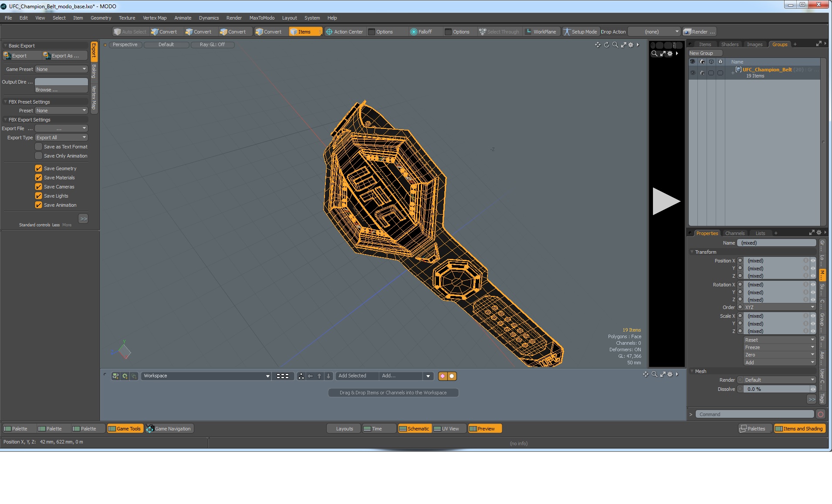The width and height of the screenshot is (832, 504).
Task: Click the large preview play triangle
Action: pyautogui.click(x=666, y=201)
